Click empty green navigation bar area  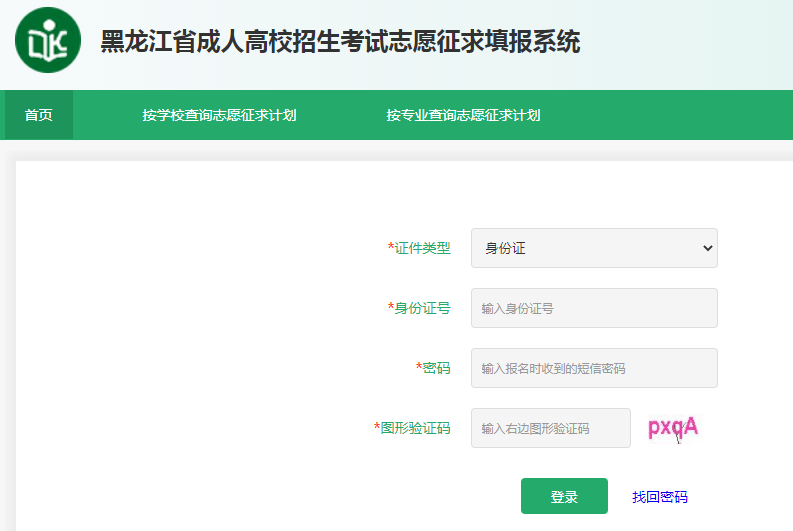(x=680, y=115)
